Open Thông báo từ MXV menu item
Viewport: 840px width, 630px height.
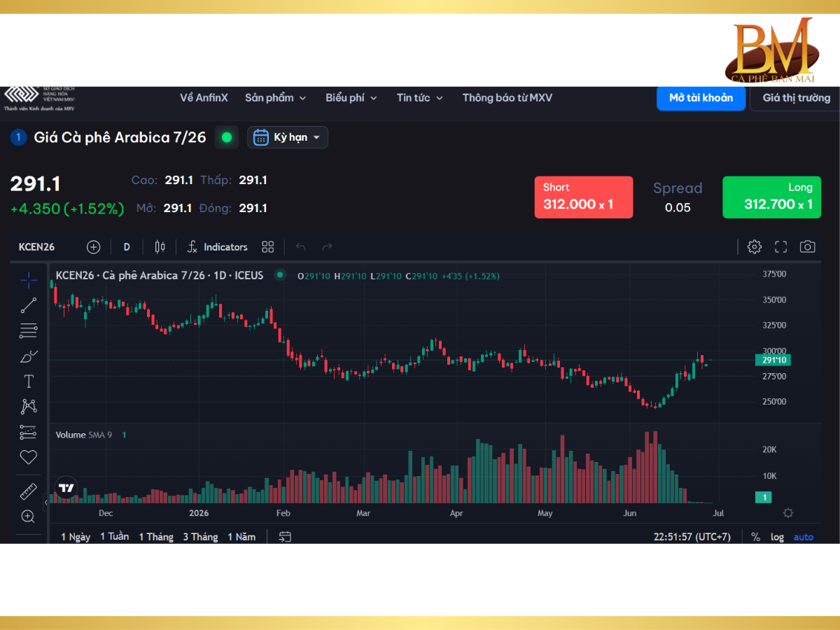tap(507, 98)
